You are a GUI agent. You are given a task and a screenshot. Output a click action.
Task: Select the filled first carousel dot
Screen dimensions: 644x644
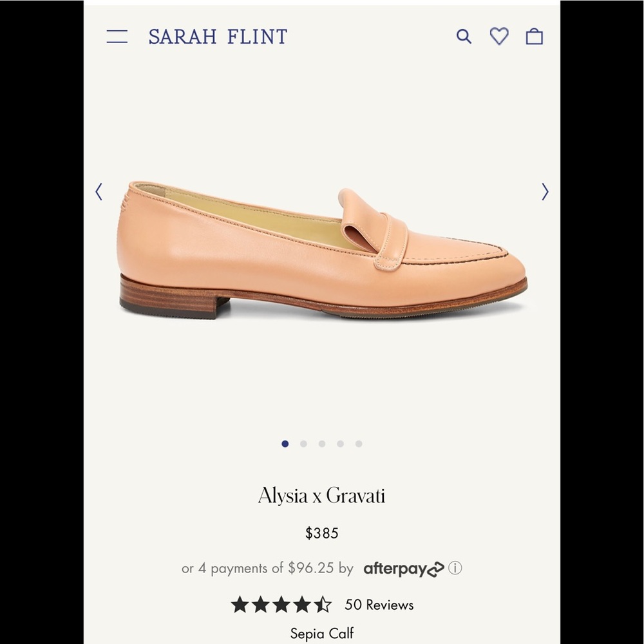(285, 444)
